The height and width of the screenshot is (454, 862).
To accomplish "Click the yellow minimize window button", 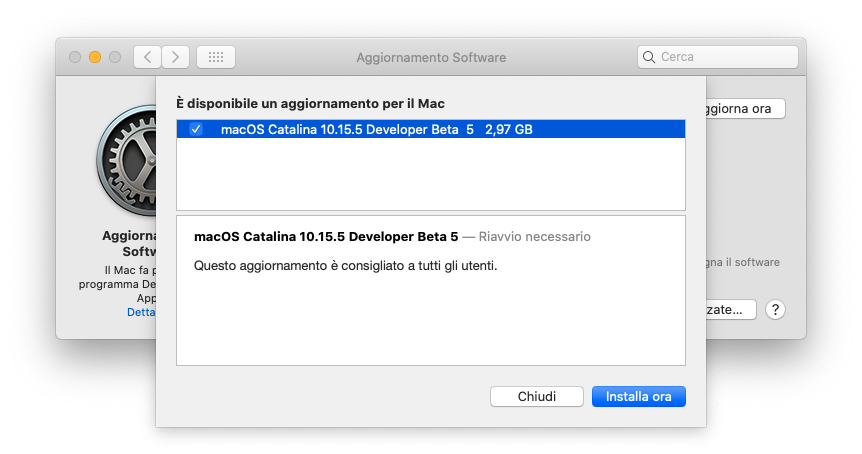I will [x=95, y=57].
